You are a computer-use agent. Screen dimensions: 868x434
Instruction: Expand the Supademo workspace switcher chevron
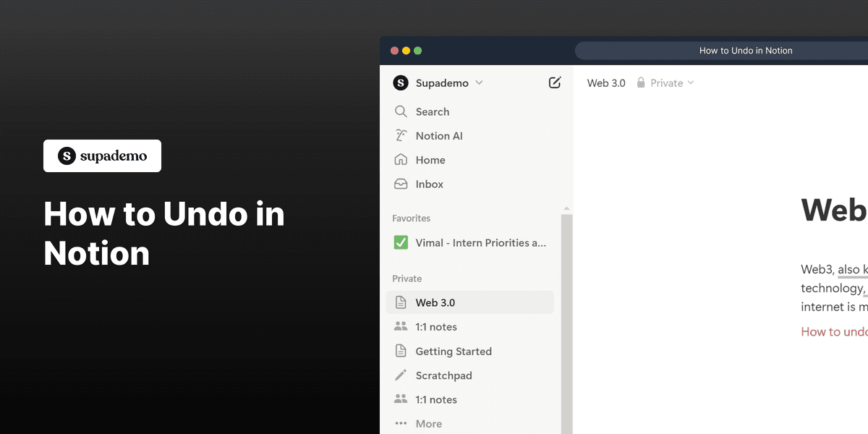point(479,82)
